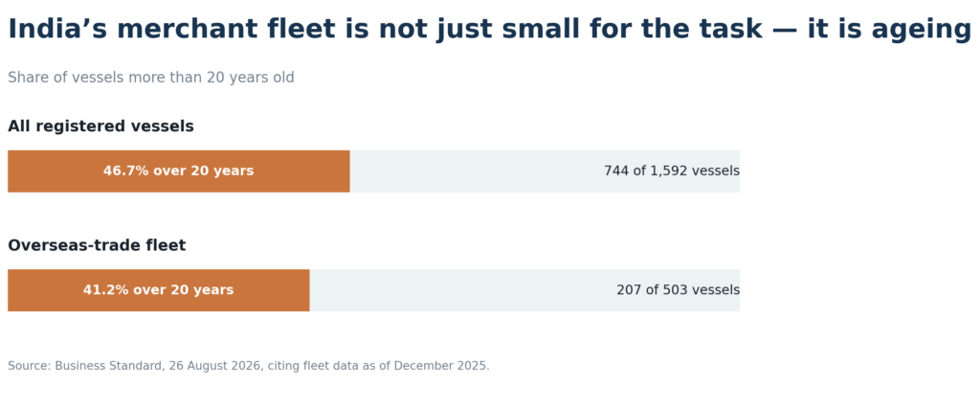980x410 pixels.
Task: Click the 'Overseas-trade fleet' heading
Action: pyautogui.click(x=97, y=245)
